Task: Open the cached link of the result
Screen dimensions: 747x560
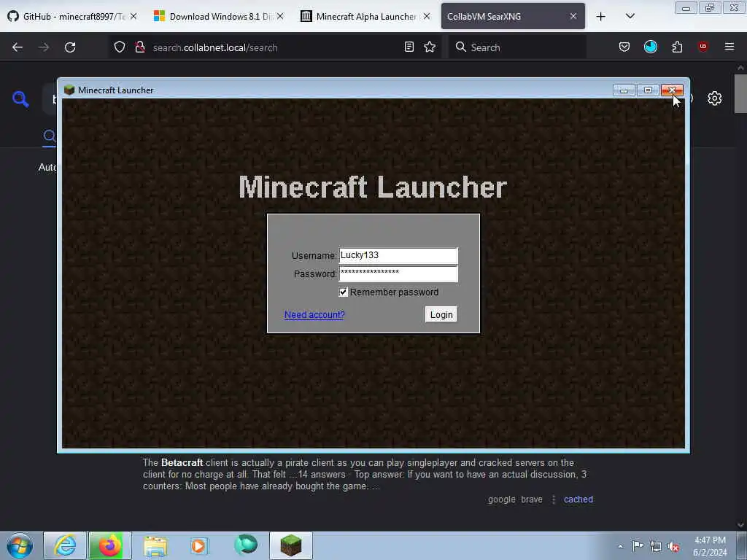Action: coord(578,499)
